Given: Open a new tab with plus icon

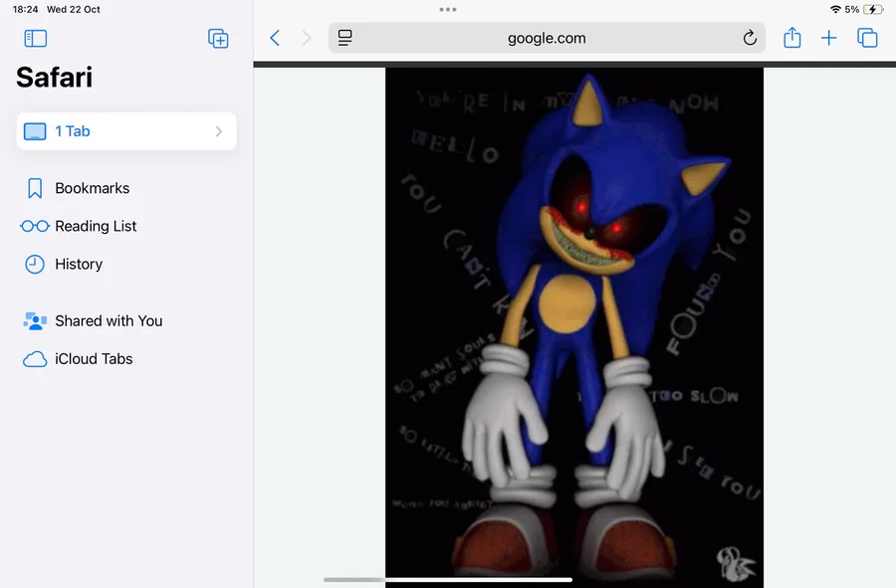Looking at the screenshot, I should click(828, 38).
